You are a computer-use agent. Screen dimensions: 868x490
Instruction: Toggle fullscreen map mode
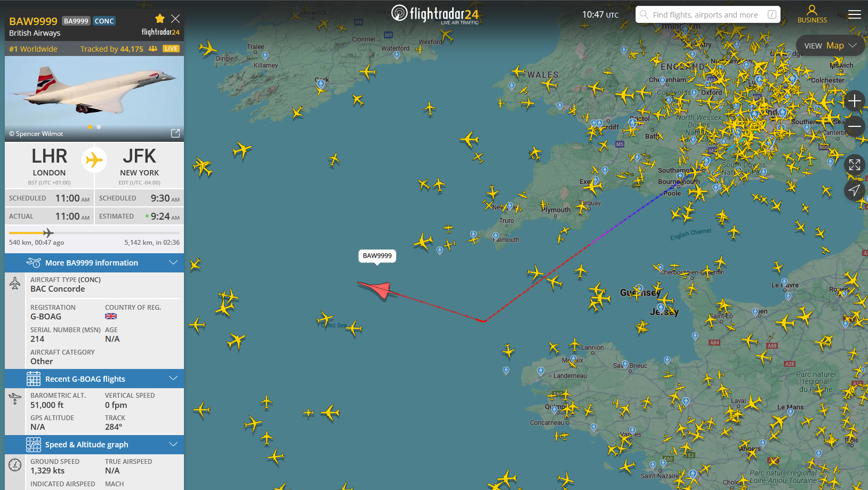coord(855,165)
